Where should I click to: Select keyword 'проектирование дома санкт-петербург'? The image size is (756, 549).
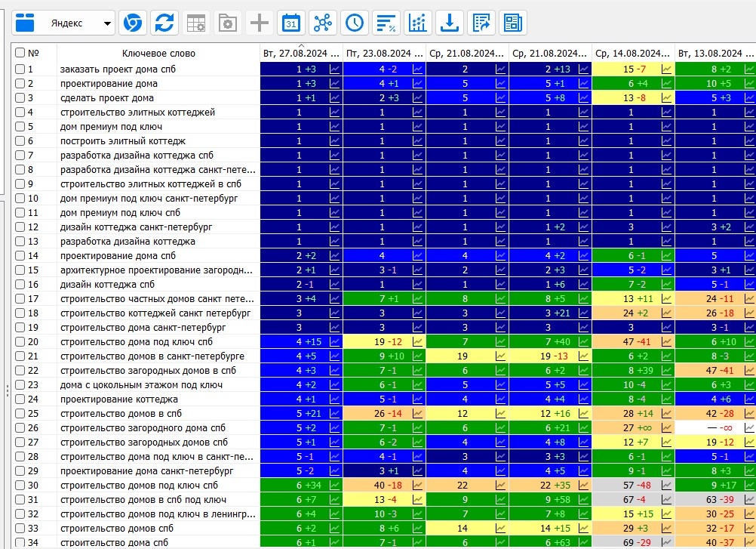tap(146, 471)
